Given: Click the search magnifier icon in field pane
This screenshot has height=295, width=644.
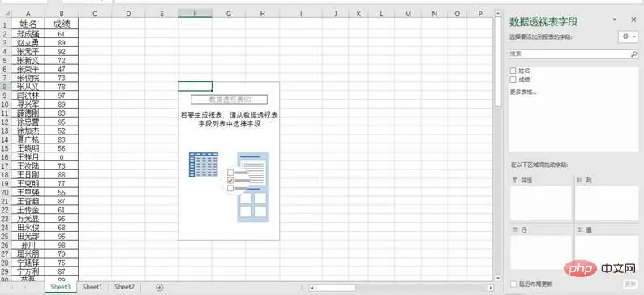Looking at the screenshot, I should click(x=633, y=53).
